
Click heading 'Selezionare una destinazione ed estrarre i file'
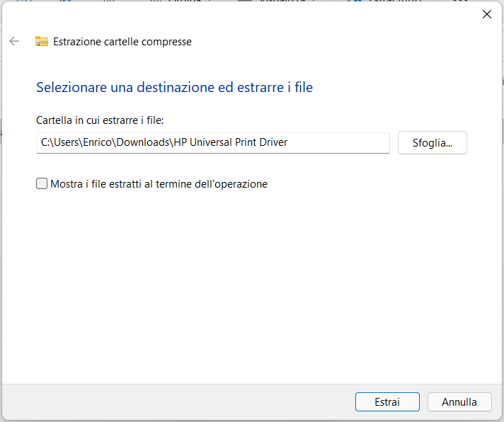[x=175, y=87]
